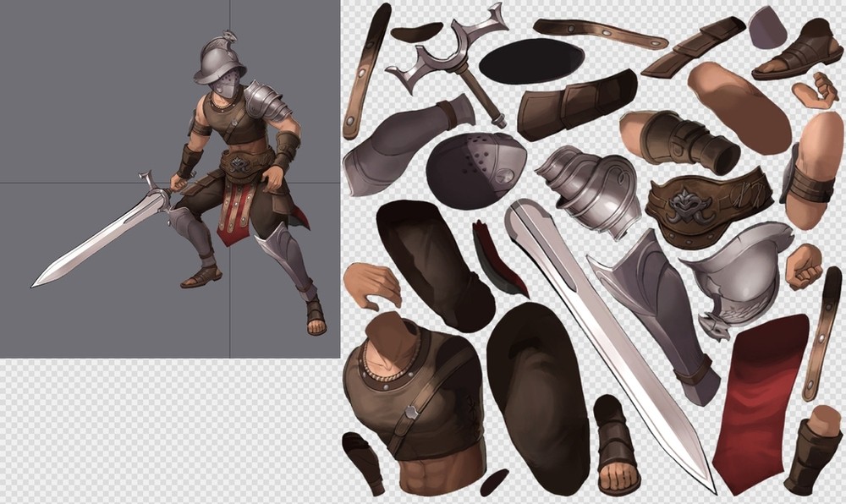Image resolution: width=846 pixels, height=504 pixels.
Task: Click the black oval shadow sprite
Action: pyautogui.click(x=531, y=61)
